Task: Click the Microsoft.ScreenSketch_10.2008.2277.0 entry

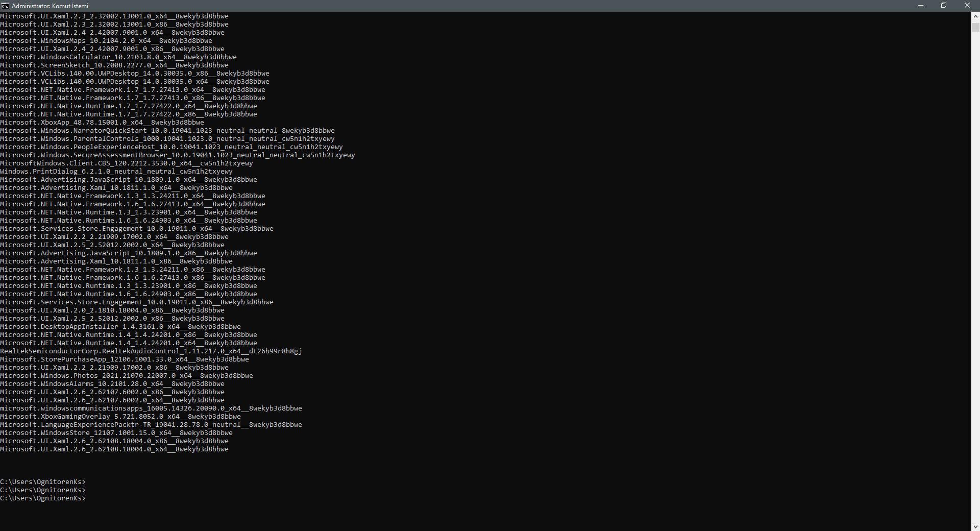Action: (114, 65)
